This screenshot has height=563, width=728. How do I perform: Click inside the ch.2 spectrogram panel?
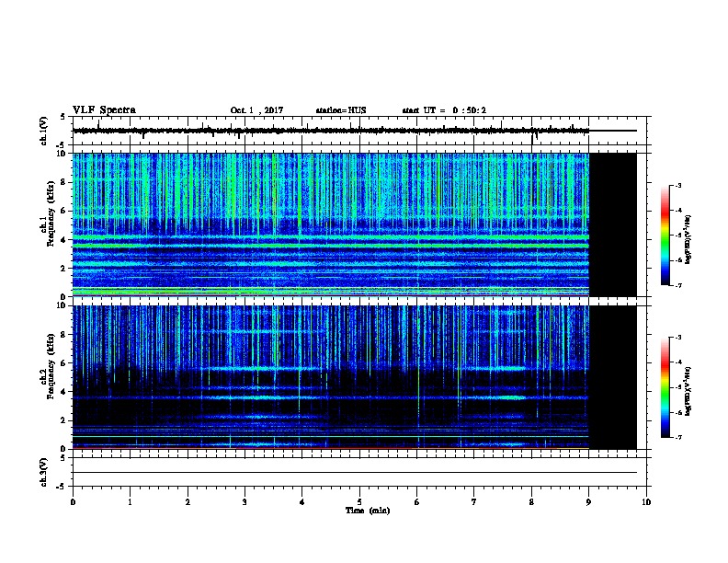(331, 377)
